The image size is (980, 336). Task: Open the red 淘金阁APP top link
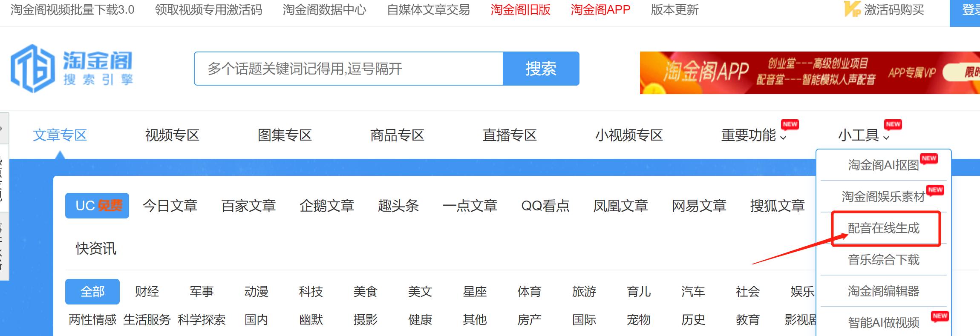(601, 10)
